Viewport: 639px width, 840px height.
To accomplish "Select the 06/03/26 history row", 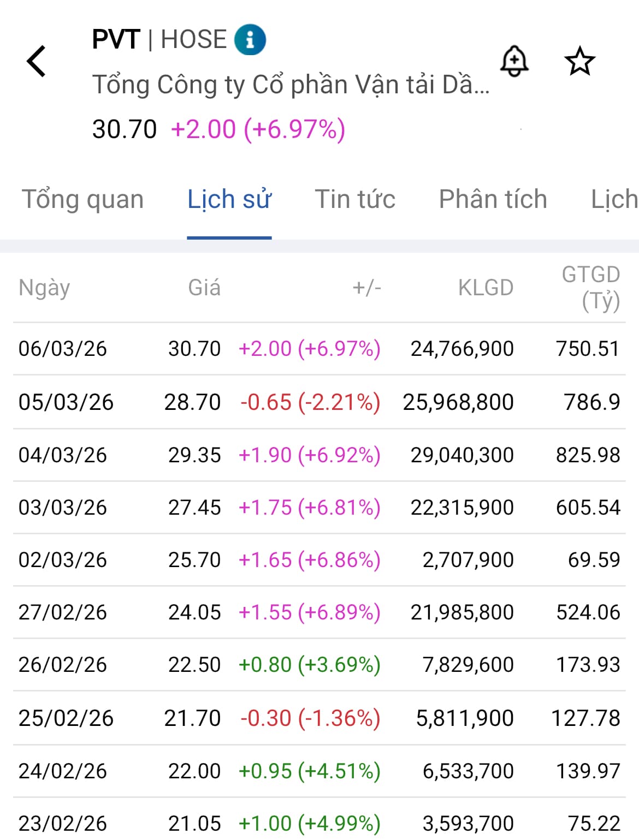I will 319,349.
